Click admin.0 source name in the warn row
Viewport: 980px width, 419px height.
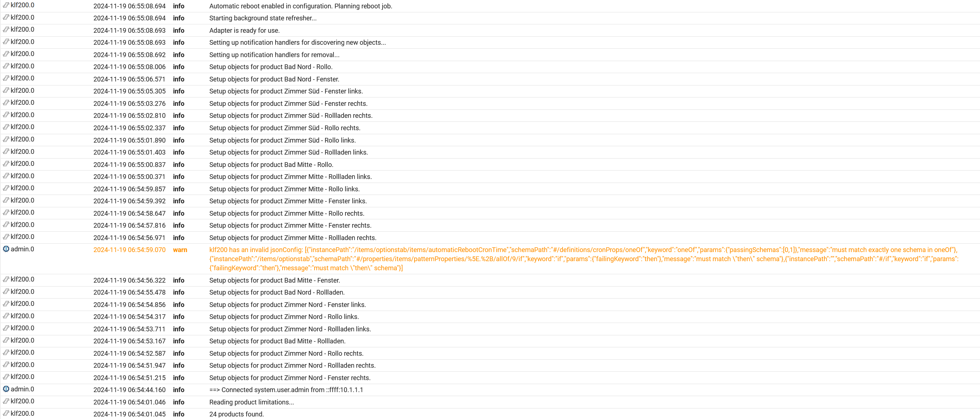tap(22, 249)
